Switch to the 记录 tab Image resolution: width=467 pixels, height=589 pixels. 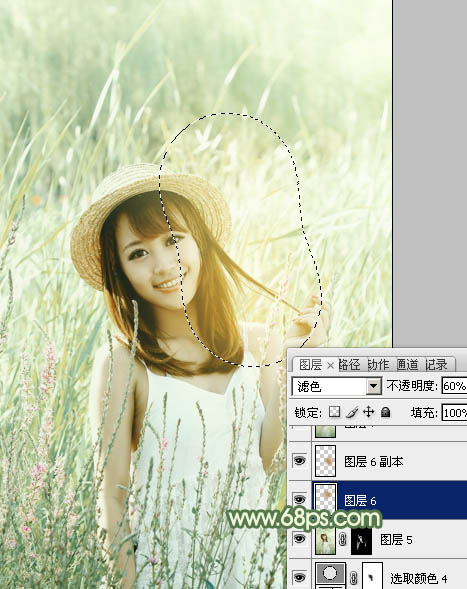[x=437, y=365]
